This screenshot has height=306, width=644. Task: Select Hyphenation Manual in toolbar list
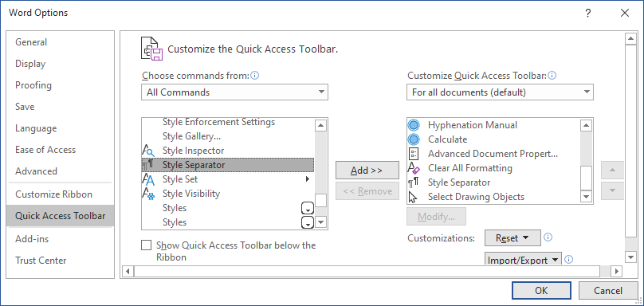[x=493, y=125]
